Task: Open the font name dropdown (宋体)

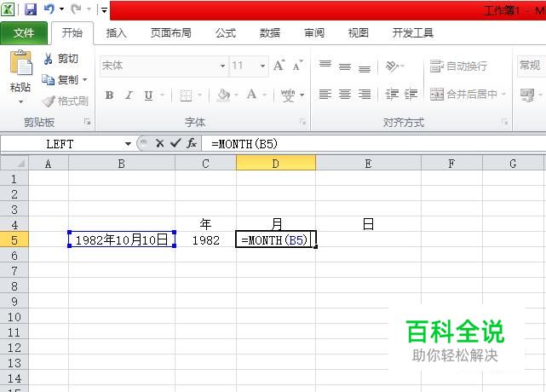Action: [x=222, y=66]
